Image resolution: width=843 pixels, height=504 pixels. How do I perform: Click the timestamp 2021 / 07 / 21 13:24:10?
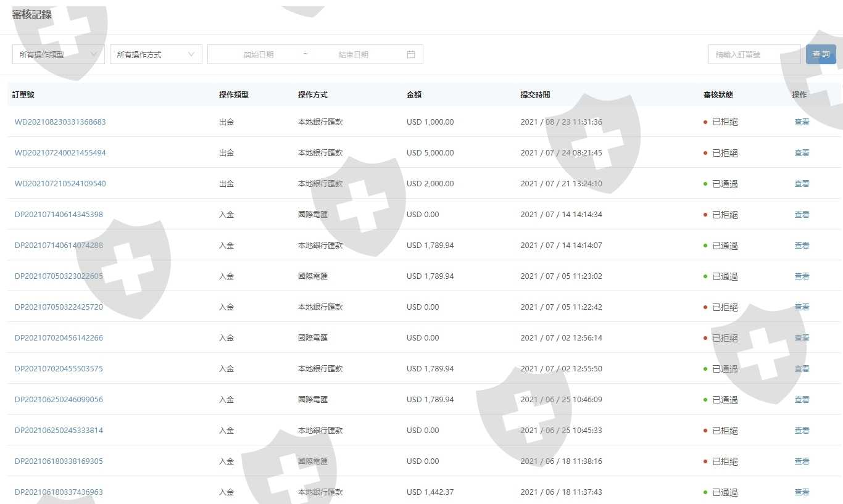[562, 184]
